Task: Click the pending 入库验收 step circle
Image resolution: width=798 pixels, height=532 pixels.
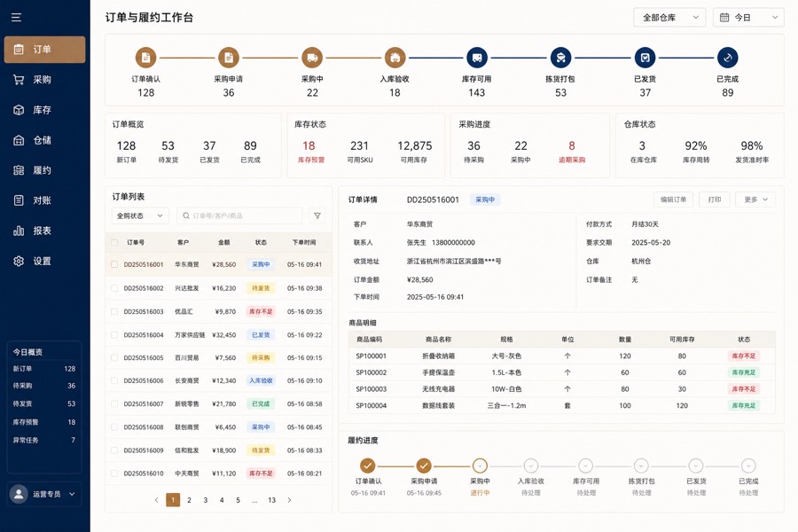Action: 531,465
